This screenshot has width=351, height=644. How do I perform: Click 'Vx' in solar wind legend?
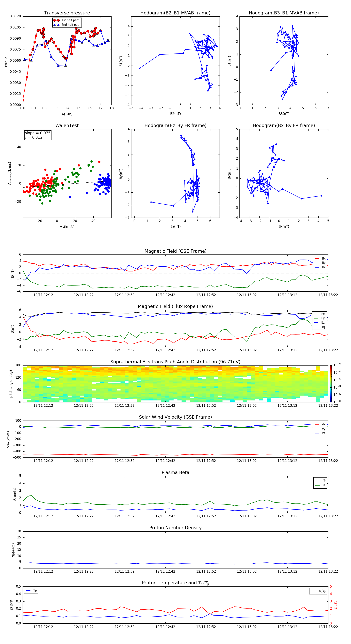coord(324,424)
